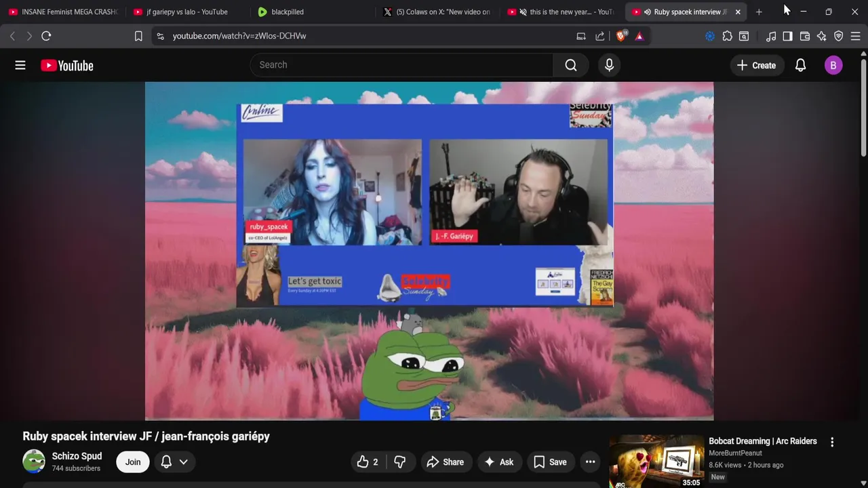Image resolution: width=868 pixels, height=488 pixels.
Task: Click the video title text
Action: click(x=146, y=436)
